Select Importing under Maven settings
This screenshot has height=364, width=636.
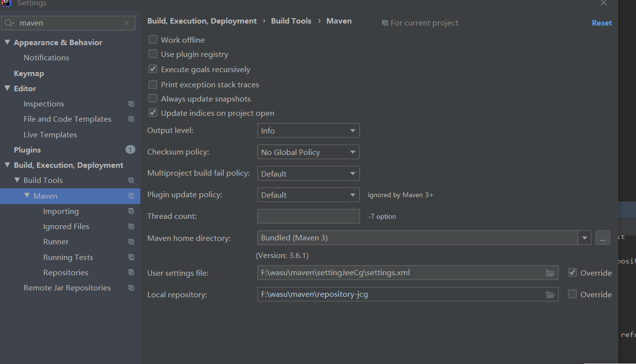point(61,211)
